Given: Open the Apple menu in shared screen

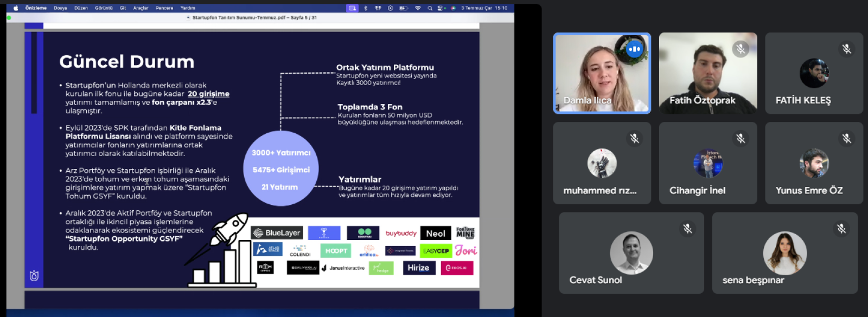Looking at the screenshot, I should [x=15, y=8].
